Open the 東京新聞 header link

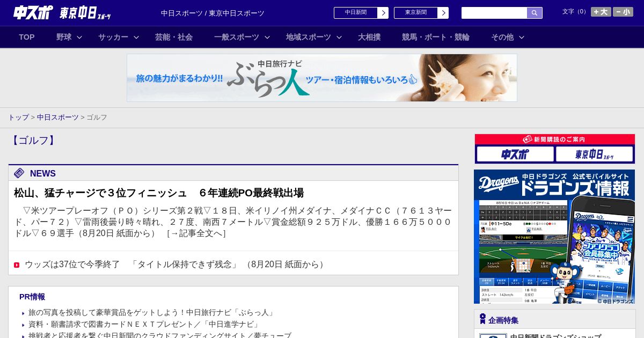coord(416,13)
